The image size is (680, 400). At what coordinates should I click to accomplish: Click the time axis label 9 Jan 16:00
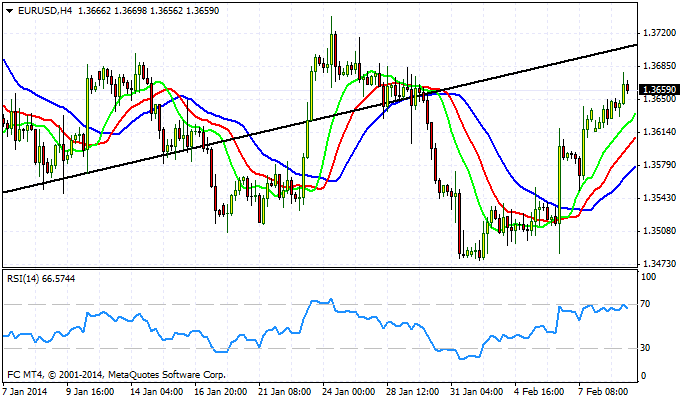click(x=89, y=391)
